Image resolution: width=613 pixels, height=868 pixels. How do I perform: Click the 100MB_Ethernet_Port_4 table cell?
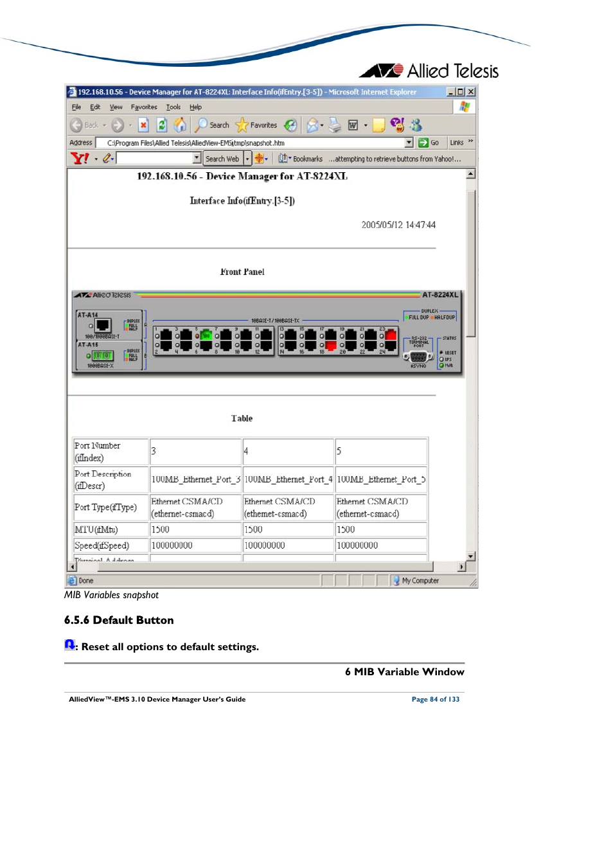point(289,479)
